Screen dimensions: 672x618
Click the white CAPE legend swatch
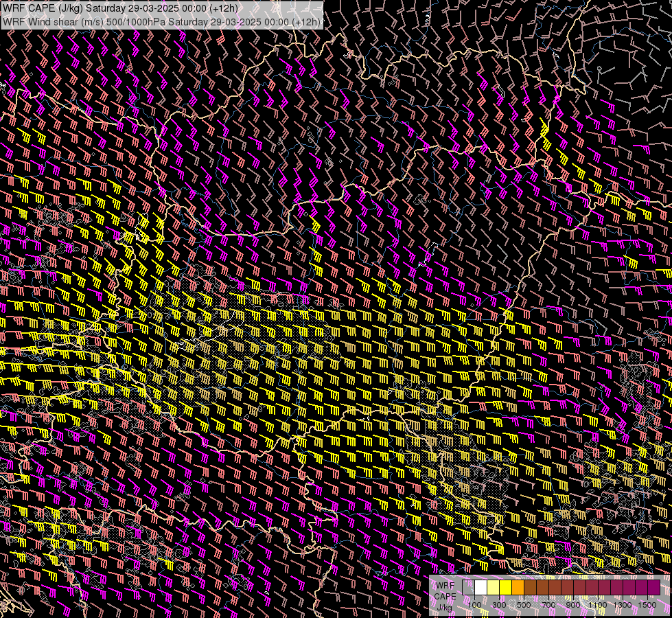481,587
